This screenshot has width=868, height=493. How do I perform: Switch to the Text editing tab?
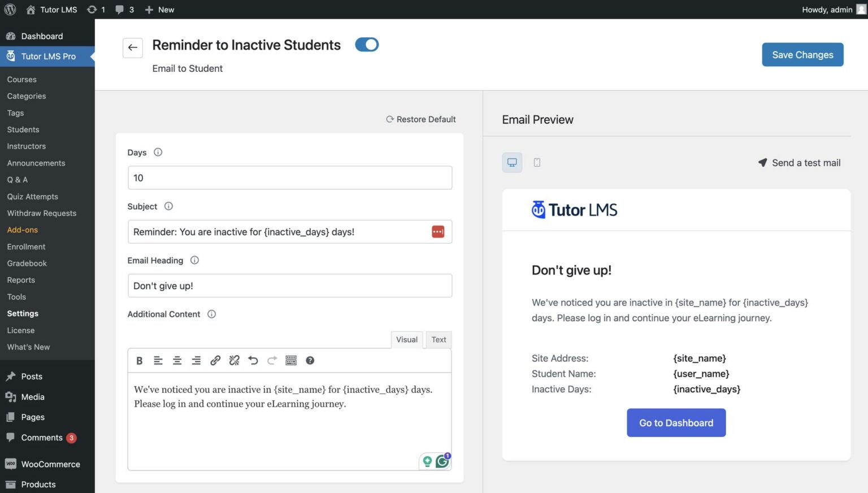(x=439, y=339)
